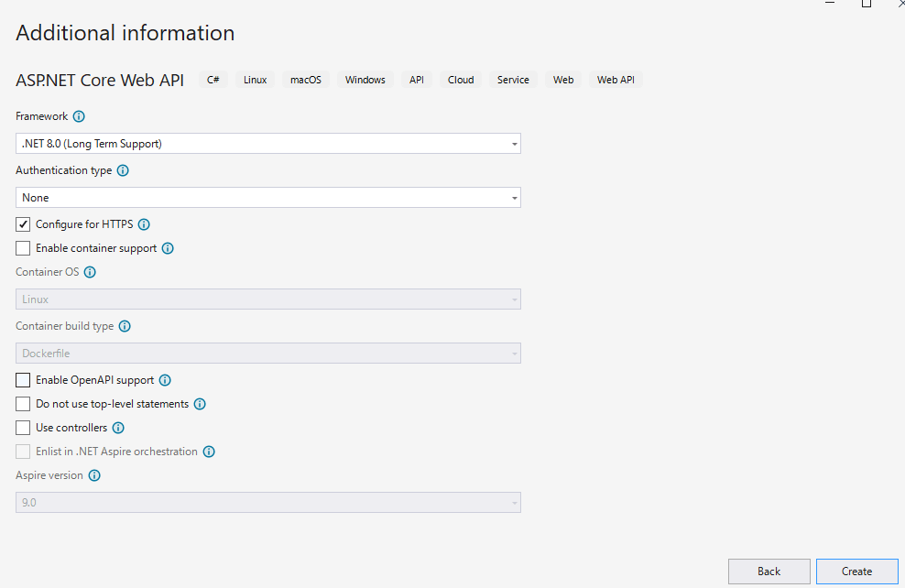
Task: Open the Framework dropdown (.NET 8.0)
Action: [x=268, y=144]
